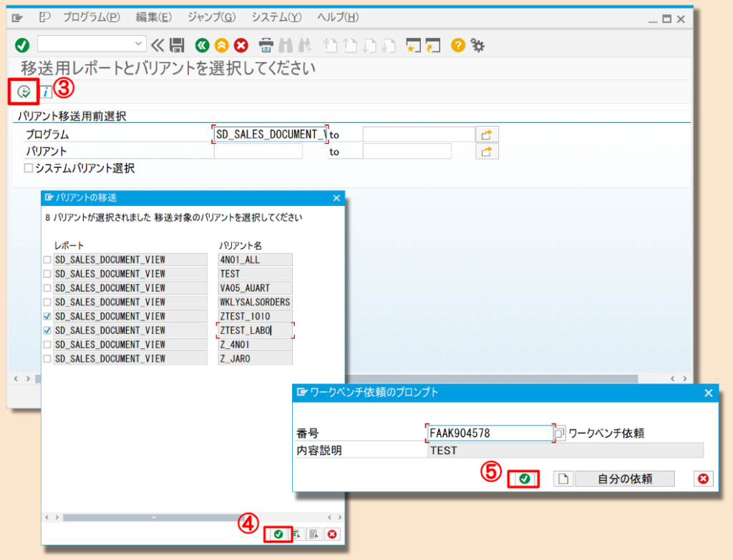
Task: Click the WKLYSALSORDERS variant name cell
Action: click(256, 303)
